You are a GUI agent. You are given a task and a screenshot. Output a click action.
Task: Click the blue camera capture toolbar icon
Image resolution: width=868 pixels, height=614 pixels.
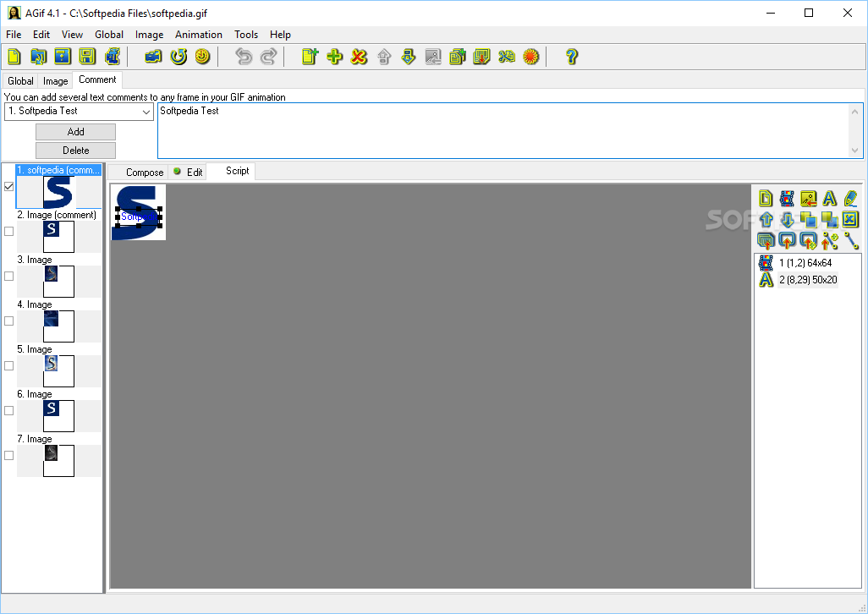(153, 57)
